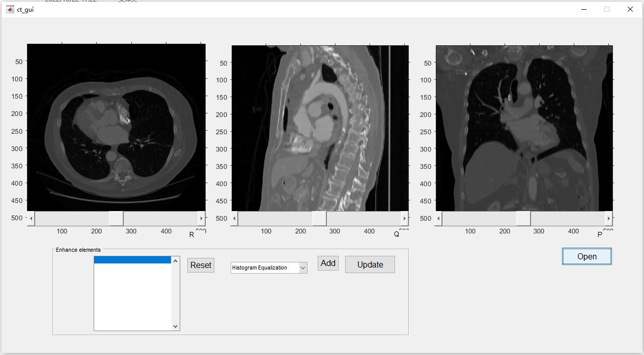
Task: Step sagittal slice slider right arrow
Action: coord(405,219)
